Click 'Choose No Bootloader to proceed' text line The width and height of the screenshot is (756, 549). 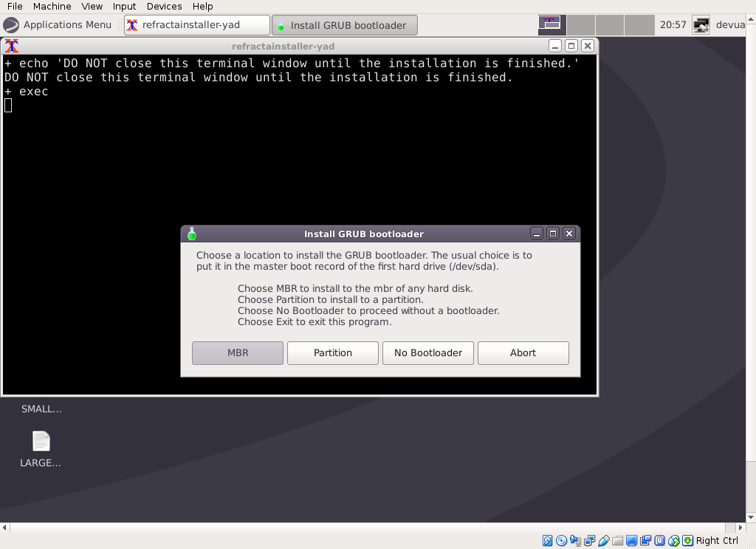coord(368,310)
